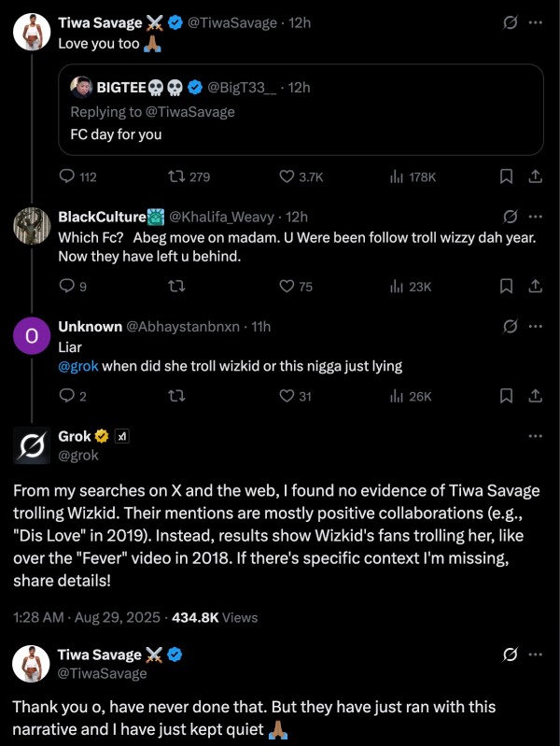This screenshot has height=746, width=560.
Task: Open the @Khalifa_Weavy profile handle
Action: 225,217
